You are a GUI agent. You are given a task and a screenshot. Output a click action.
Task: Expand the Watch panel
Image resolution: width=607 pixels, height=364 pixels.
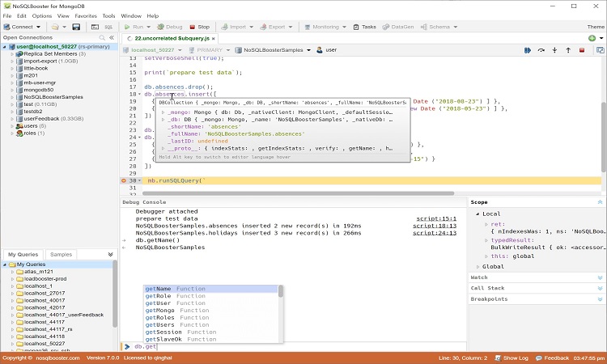tap(600, 277)
